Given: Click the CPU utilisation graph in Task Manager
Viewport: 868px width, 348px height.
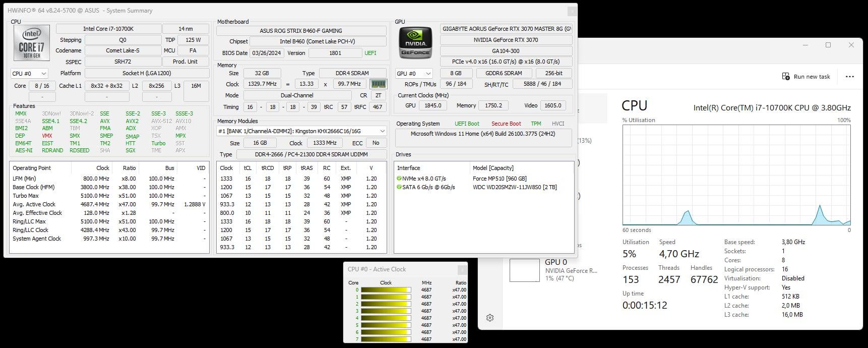Looking at the screenshot, I should [736, 175].
